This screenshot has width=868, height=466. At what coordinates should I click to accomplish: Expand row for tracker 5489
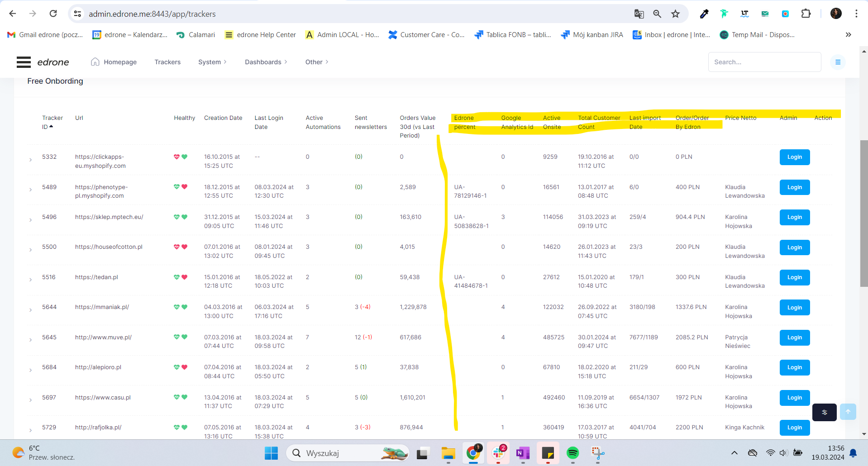click(30, 190)
